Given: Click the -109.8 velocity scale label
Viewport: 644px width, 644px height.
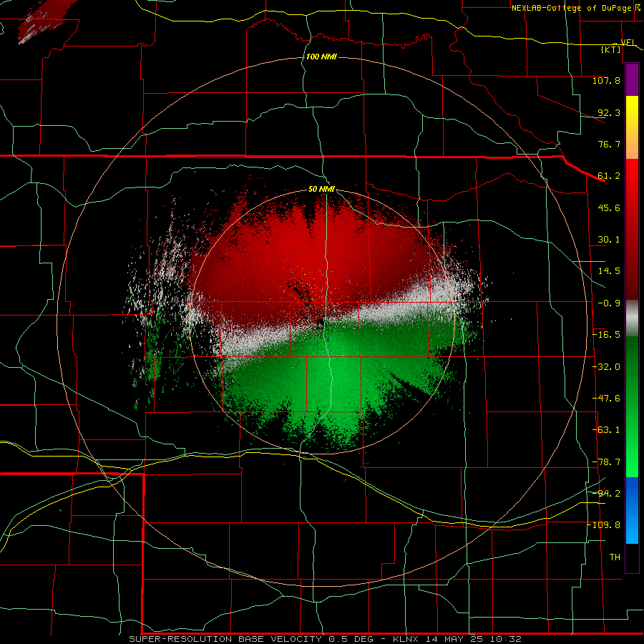Looking at the screenshot, I should [x=604, y=525].
